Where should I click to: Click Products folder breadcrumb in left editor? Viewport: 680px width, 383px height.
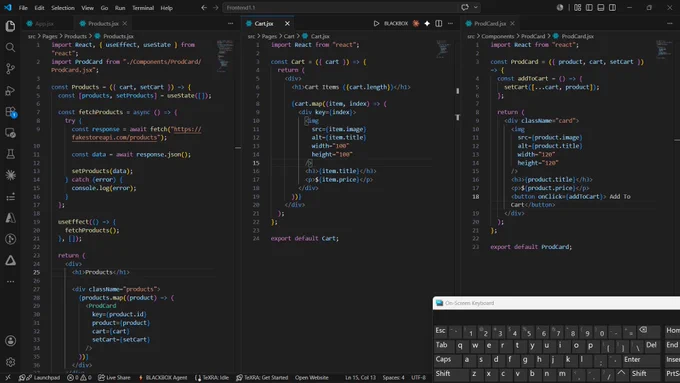75,36
